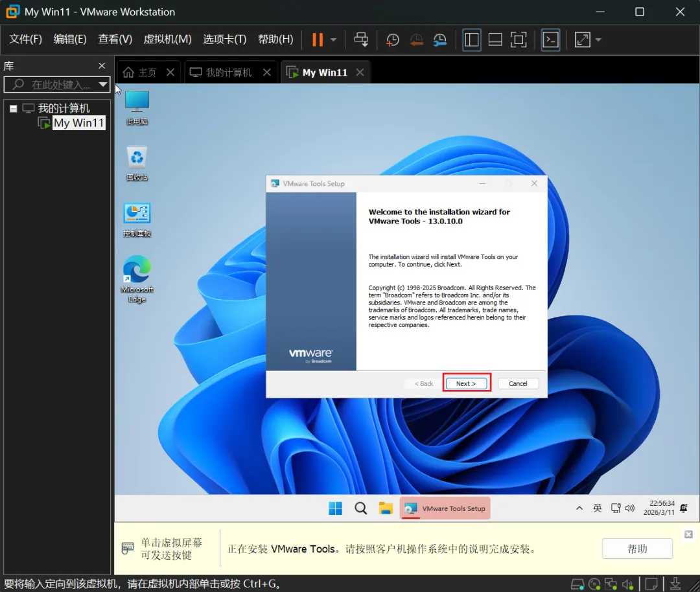Viewport: 700px width, 592px height.
Task: Click the guest taskbar search icon
Action: [x=361, y=508]
